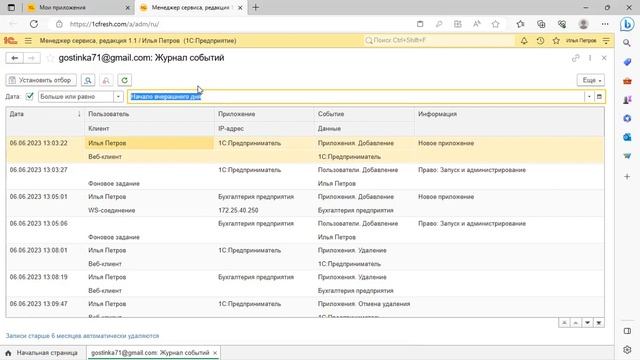Image resolution: width=640 pixels, height=360 pixels.
Task: Jump to the last list record arrow
Action: pyautogui.click(x=599, y=323)
